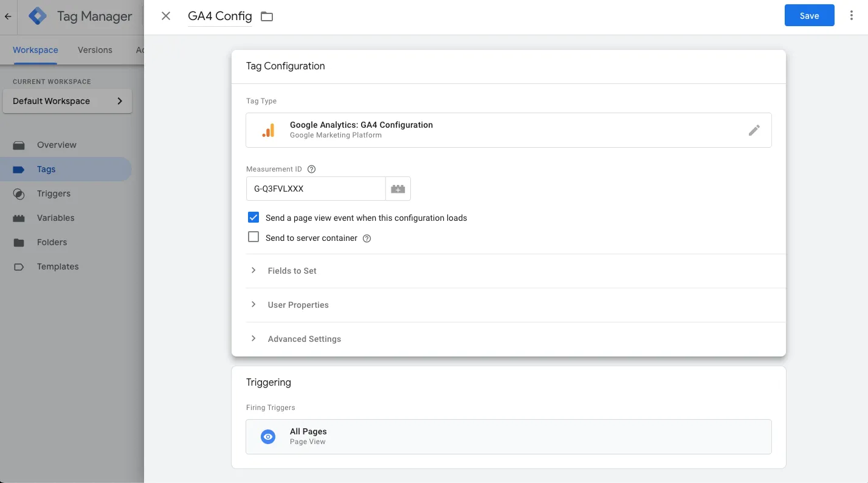Image resolution: width=868 pixels, height=483 pixels.
Task: Click the Save button
Action: (x=809, y=15)
